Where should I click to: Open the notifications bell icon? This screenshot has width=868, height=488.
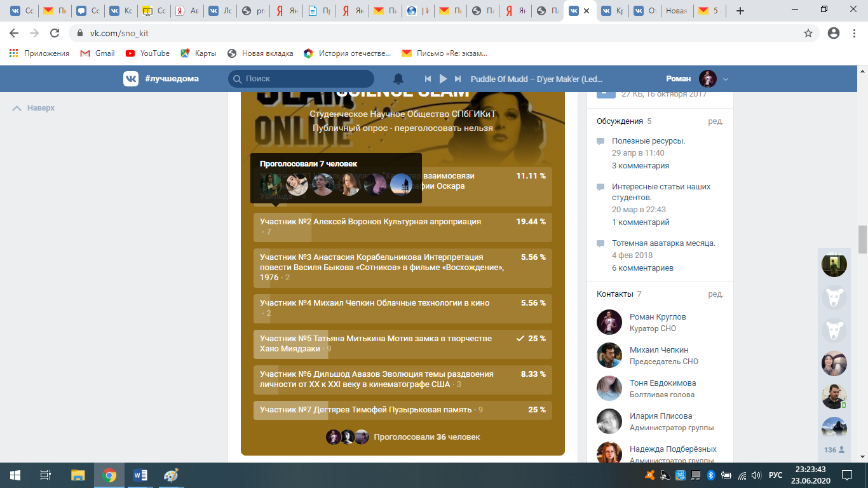(x=398, y=78)
